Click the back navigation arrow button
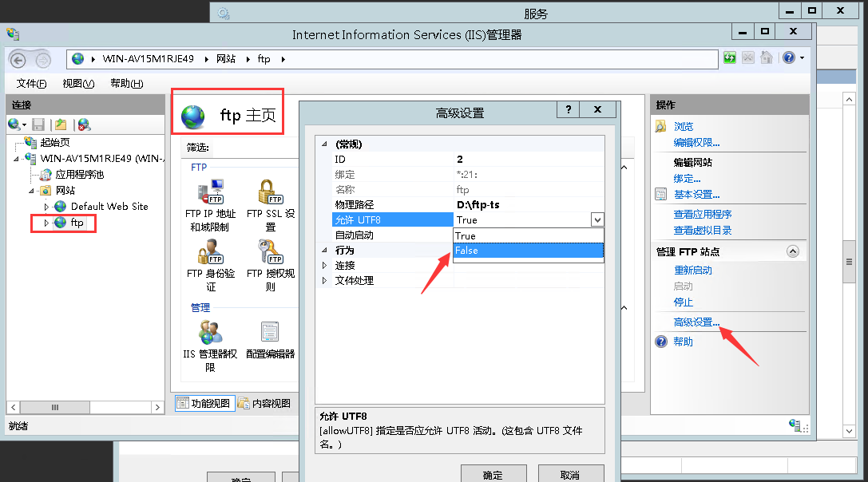Screen dimensions: 868x482 tap(18, 60)
